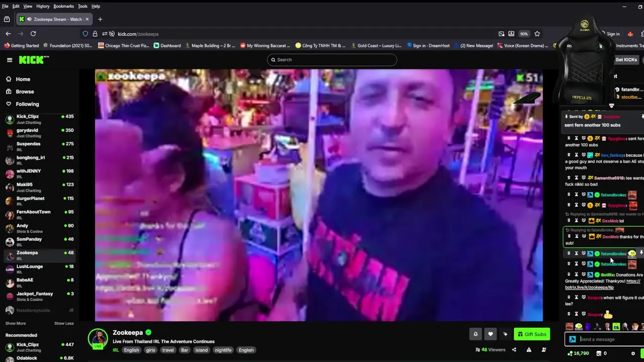The width and height of the screenshot is (644, 362).
Task: Select the girls tag
Action: click(x=150, y=350)
